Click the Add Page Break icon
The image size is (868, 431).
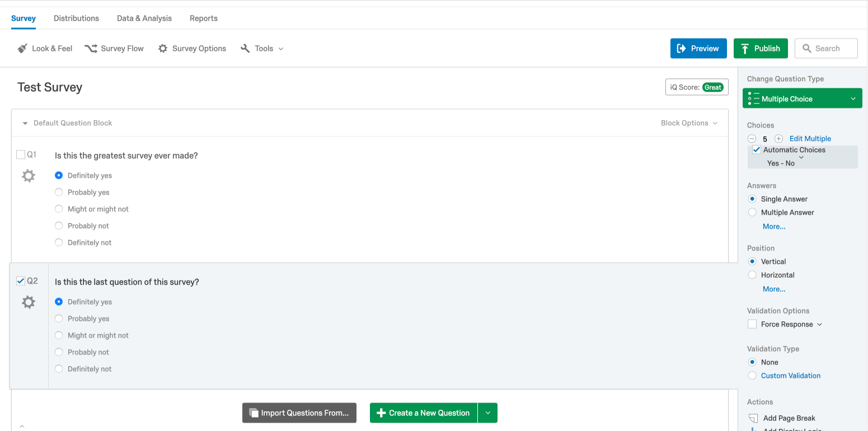tap(753, 418)
